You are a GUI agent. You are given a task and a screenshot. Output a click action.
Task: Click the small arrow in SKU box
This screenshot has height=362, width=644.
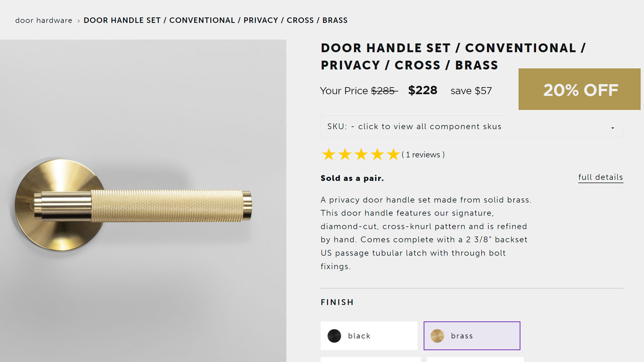(x=612, y=128)
